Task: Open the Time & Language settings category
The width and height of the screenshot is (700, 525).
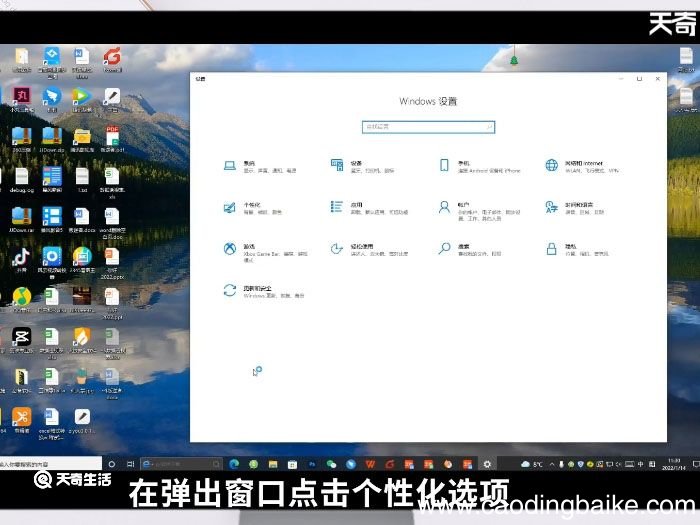Action: point(575,208)
